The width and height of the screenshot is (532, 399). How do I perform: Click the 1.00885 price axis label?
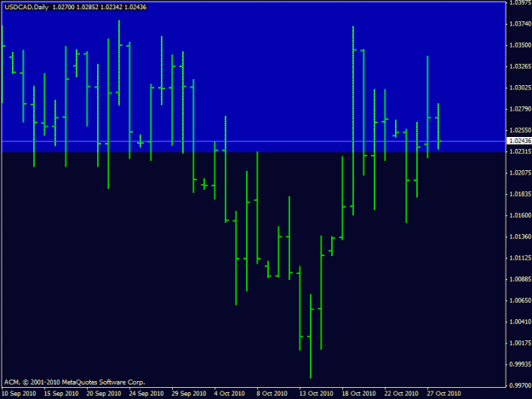coord(520,279)
